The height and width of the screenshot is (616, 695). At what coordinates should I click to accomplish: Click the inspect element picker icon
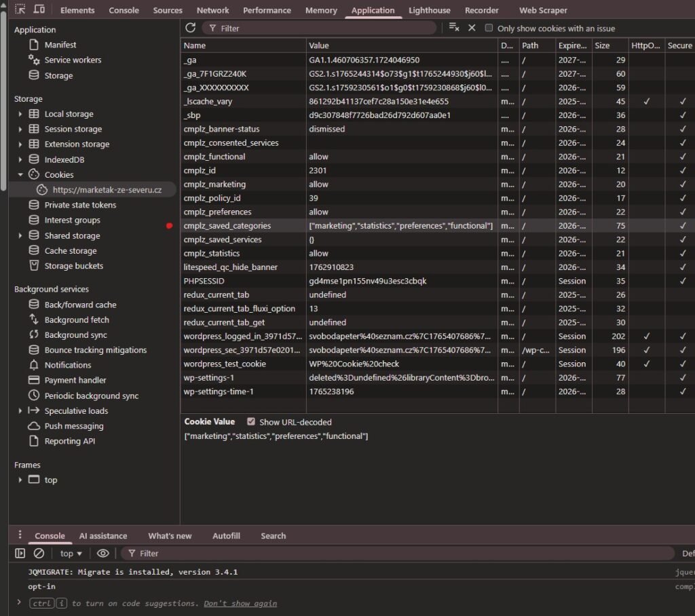pyautogui.click(x=20, y=9)
